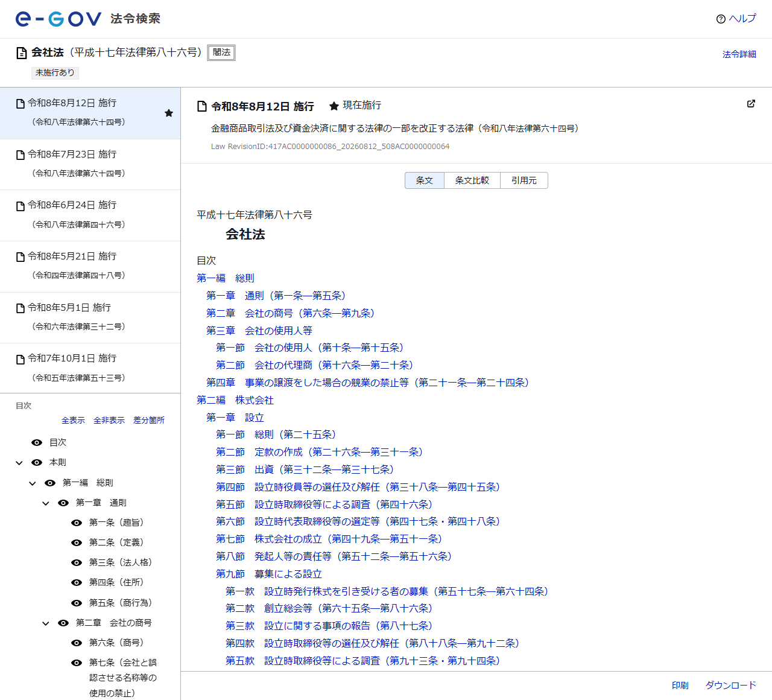Toggle visibility eye for 第五条(商行為)
Viewport: 772px width, 700px height.
coord(77,603)
